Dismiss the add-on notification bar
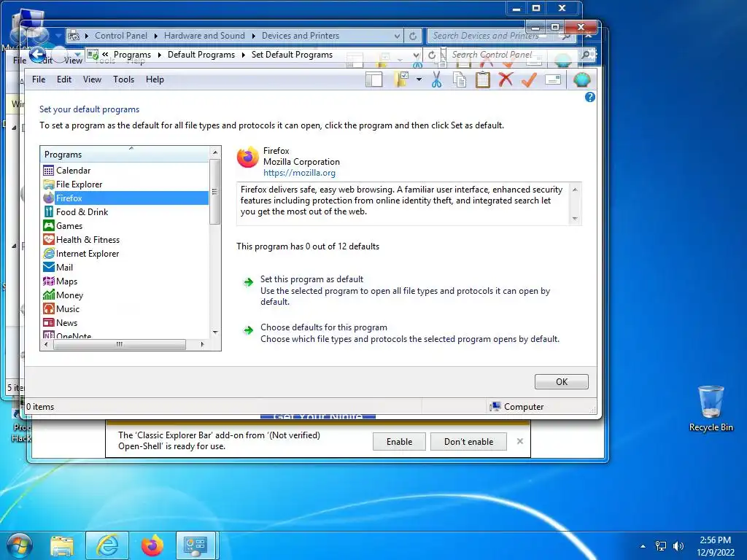This screenshot has height=560, width=747. 519,441
